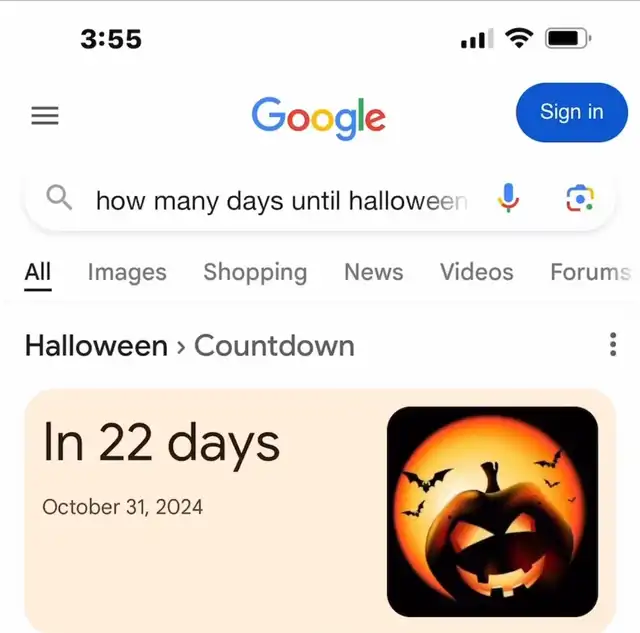Click the Sign in button
640x633 pixels.
(572, 112)
